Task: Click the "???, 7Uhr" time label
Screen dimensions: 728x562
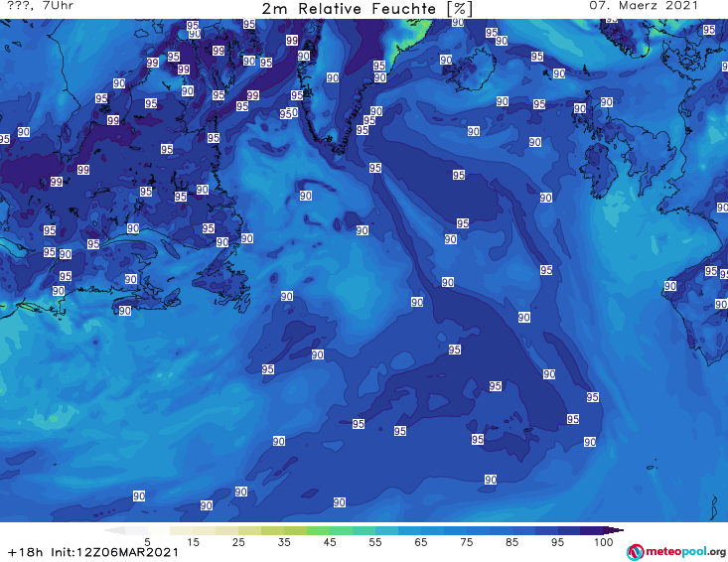Action: (41, 6)
